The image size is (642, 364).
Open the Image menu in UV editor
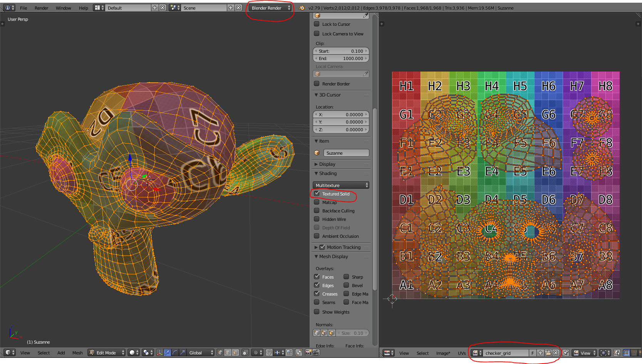(x=443, y=353)
